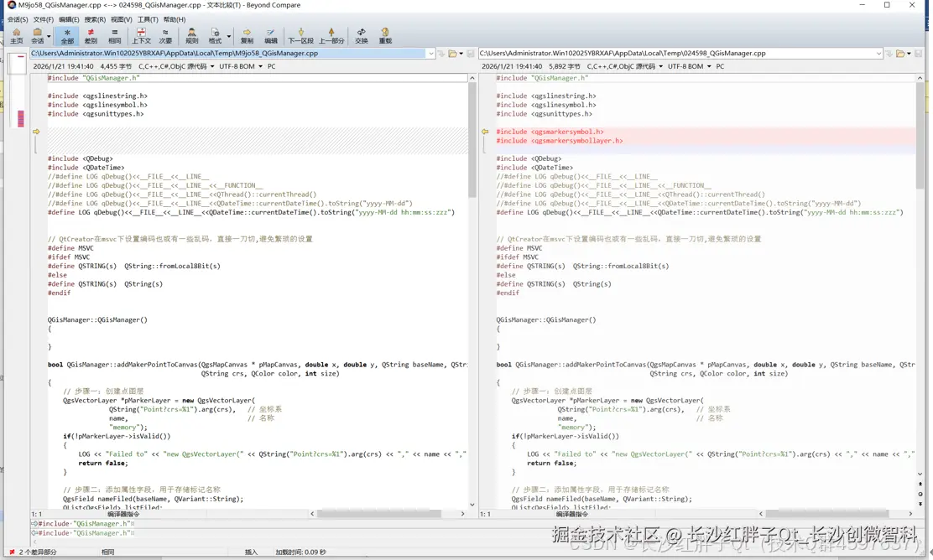Viewport: 933px width, 560px height.
Task: Open the 工具(T) menu
Action: 148,19
